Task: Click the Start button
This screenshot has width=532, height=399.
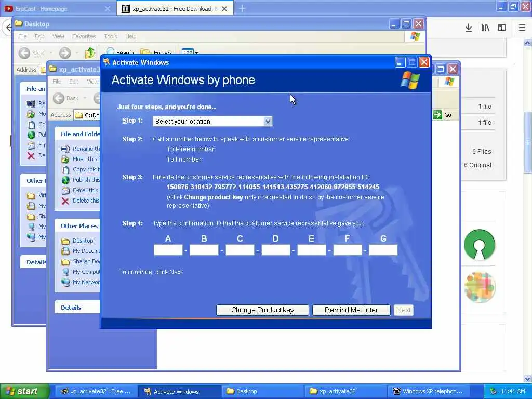Action: tap(25, 391)
